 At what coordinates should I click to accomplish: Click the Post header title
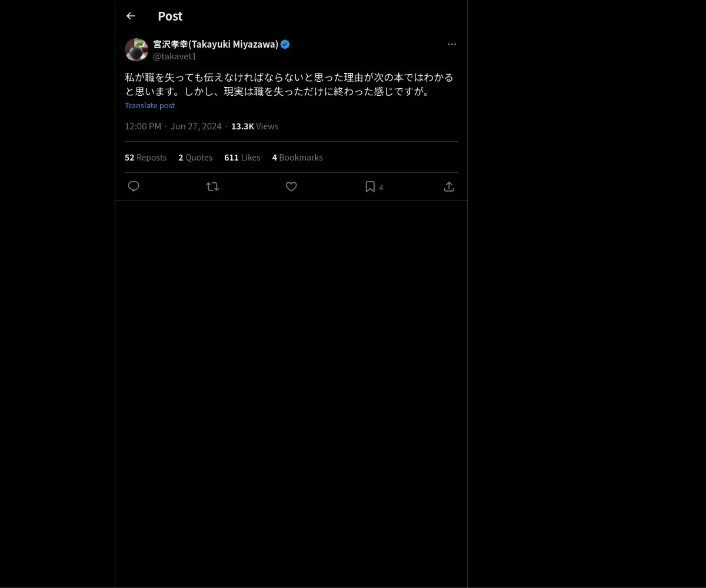pyautogui.click(x=170, y=16)
